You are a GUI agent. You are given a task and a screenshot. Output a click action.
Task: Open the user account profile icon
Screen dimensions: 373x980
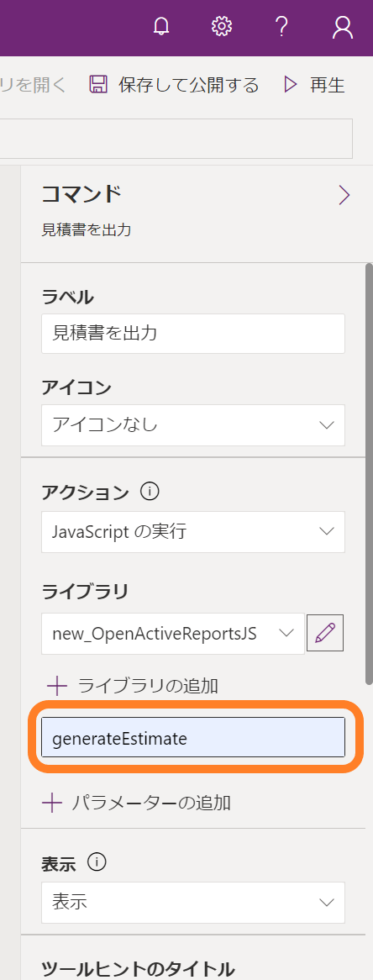coord(343,27)
